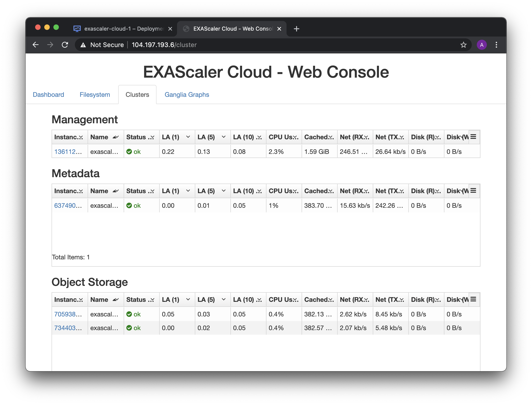Screen dimensions: 532x405
Task: Expand LA (1) column menu in Management table
Action: (188, 137)
